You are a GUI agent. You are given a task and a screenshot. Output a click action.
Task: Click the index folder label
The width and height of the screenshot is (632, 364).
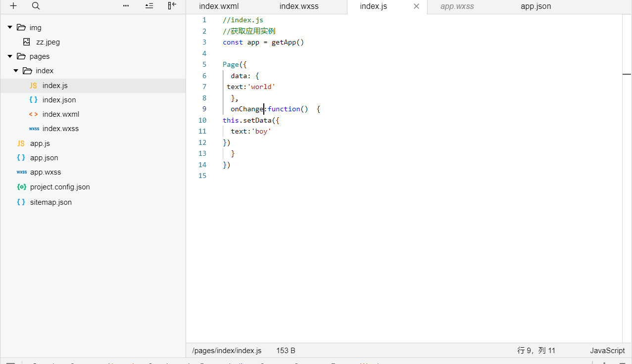tap(45, 71)
